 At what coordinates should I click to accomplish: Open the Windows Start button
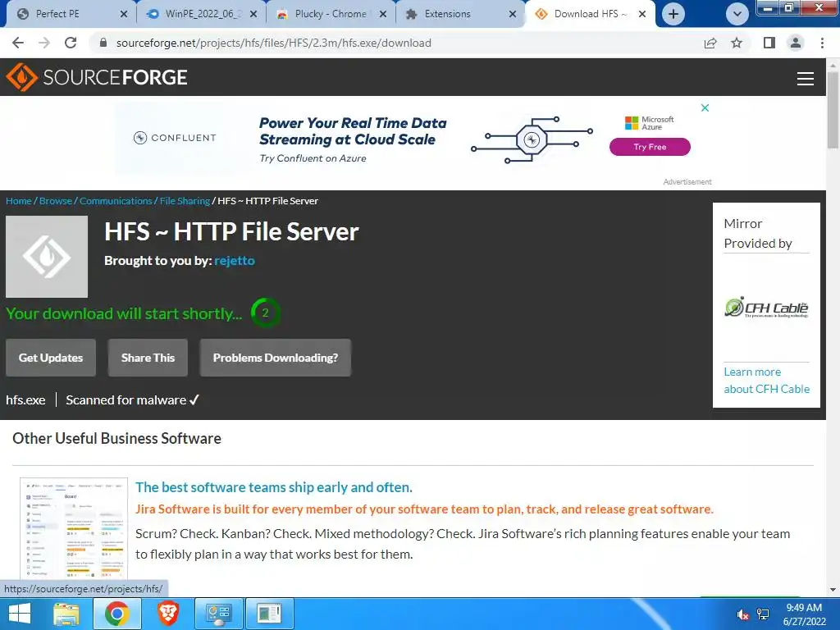point(20,614)
